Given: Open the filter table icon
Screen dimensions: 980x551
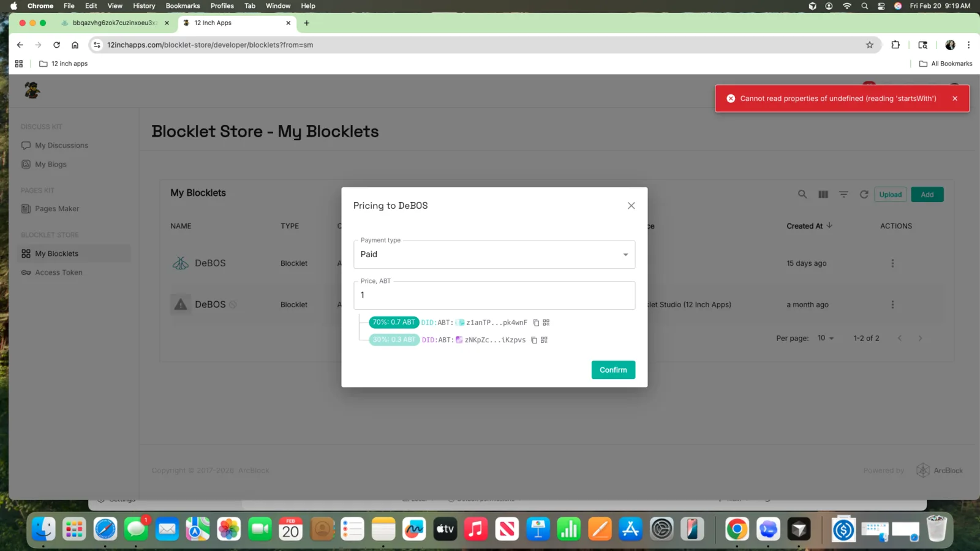Looking at the screenshot, I should pyautogui.click(x=843, y=195).
